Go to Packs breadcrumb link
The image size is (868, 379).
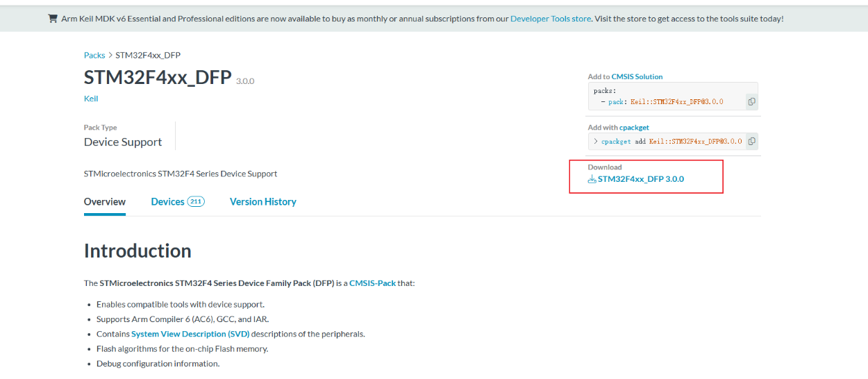click(94, 56)
